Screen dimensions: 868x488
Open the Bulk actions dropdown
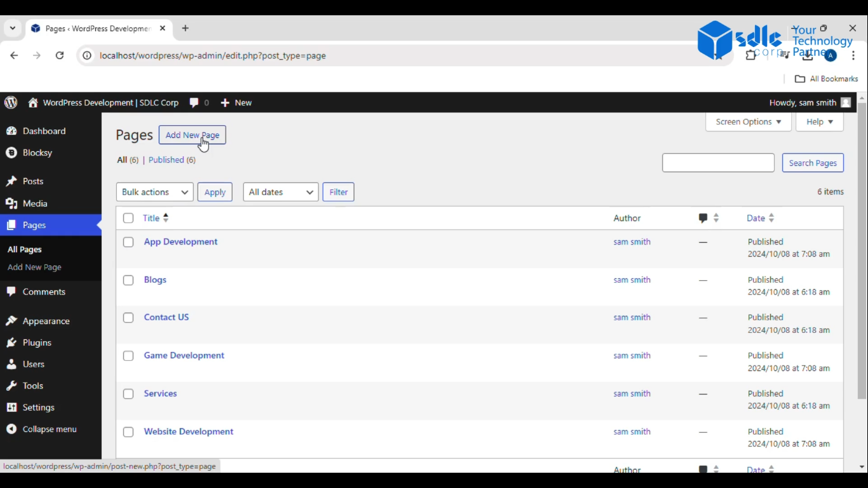click(x=154, y=192)
